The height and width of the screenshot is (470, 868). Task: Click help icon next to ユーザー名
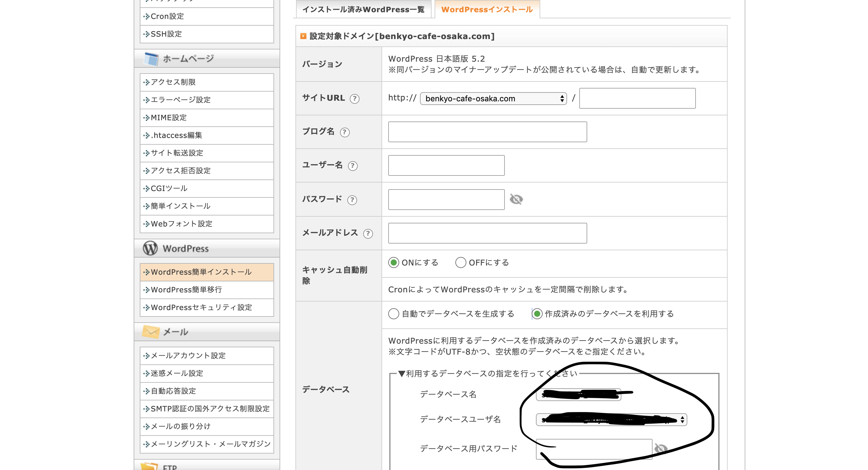coord(353,166)
